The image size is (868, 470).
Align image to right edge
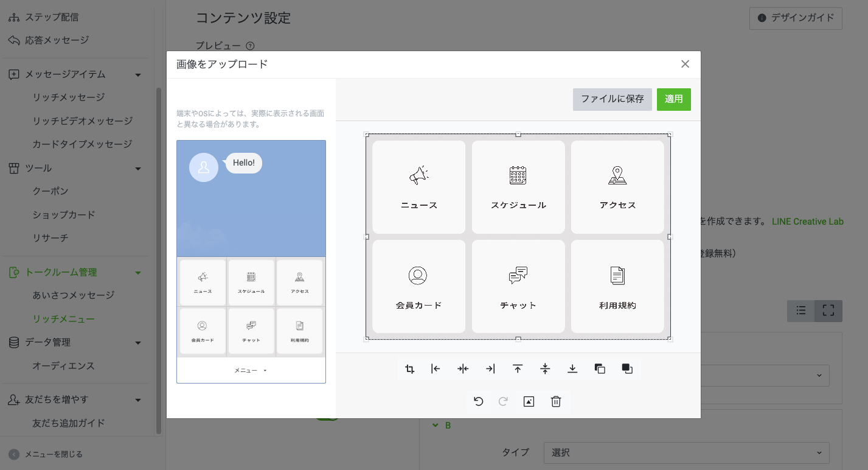pyautogui.click(x=490, y=369)
